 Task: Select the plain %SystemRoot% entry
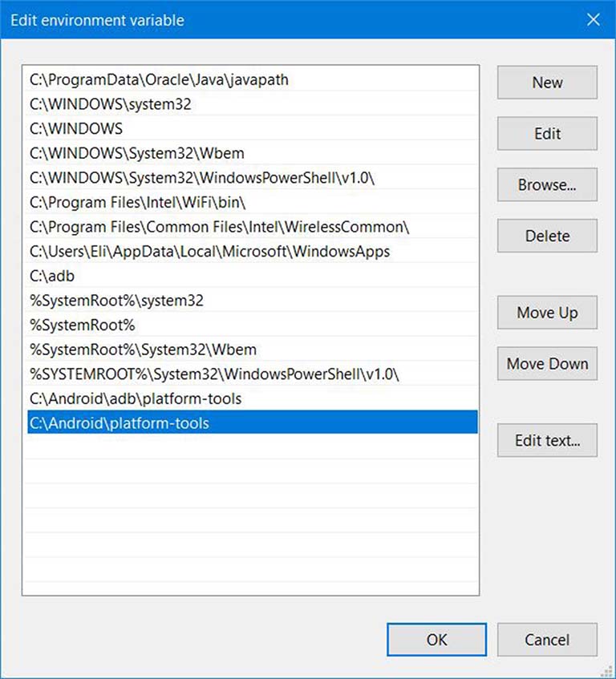pos(252,325)
